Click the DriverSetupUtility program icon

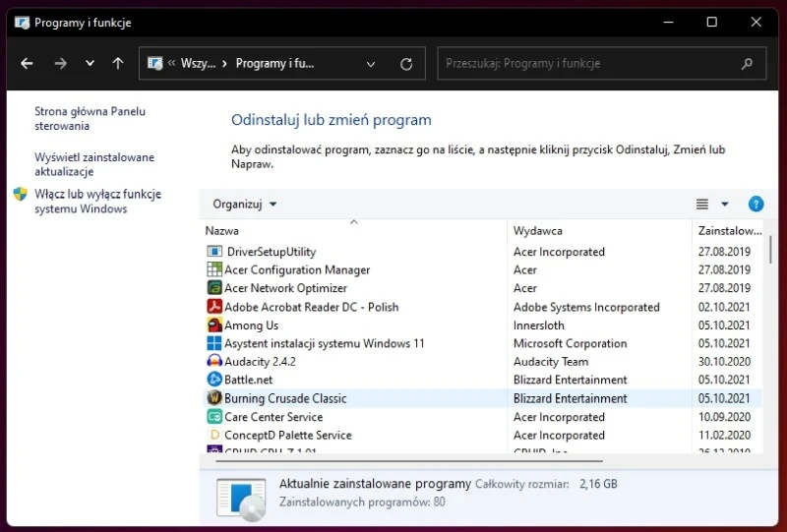tap(214, 252)
